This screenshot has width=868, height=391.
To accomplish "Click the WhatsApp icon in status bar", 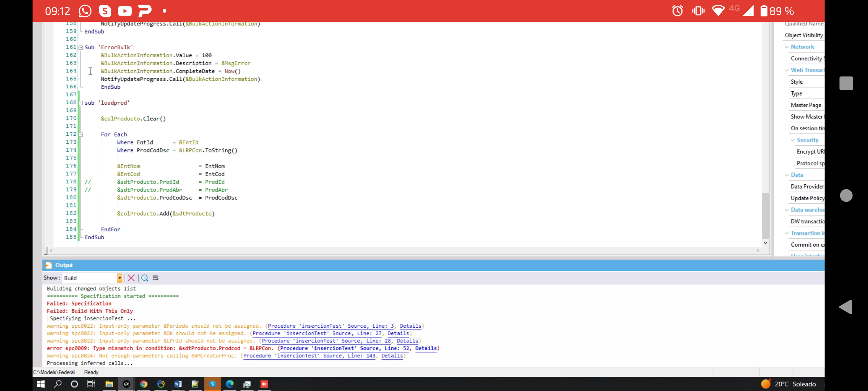I will point(84,10).
